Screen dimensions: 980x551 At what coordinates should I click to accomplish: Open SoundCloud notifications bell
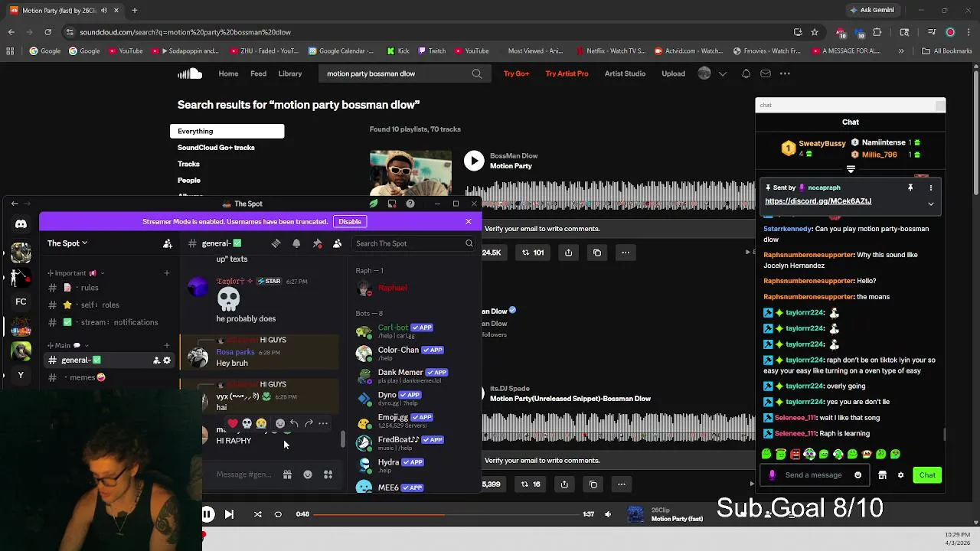(746, 73)
